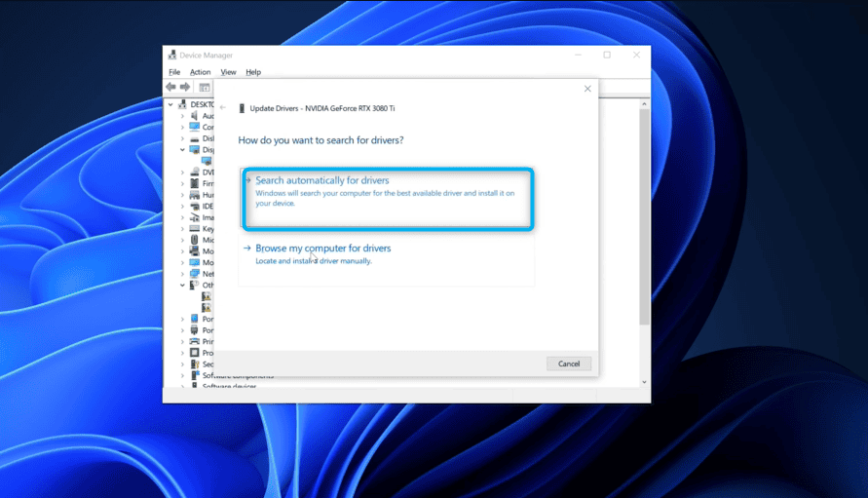The height and width of the screenshot is (498, 868).
Task: Close the Update Drivers dialog with X
Action: click(587, 89)
